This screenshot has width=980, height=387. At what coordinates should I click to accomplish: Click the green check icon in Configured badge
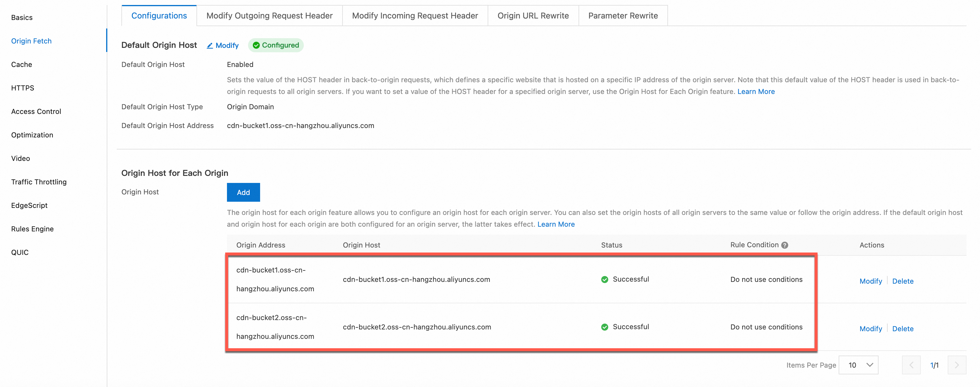256,45
